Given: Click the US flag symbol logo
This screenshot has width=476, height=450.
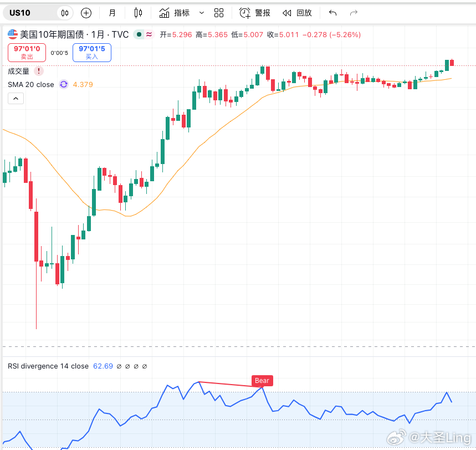Looking at the screenshot, I should (12, 34).
